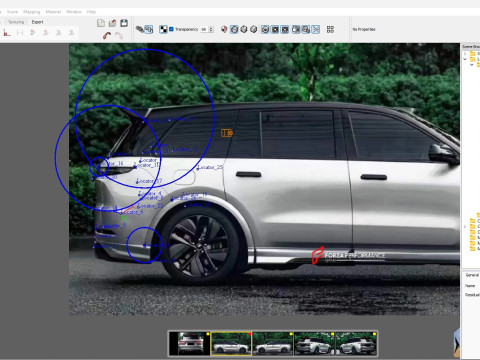The width and height of the screenshot is (480, 360).
Task: Click the new file icon
Action: pyautogui.click(x=101, y=23)
